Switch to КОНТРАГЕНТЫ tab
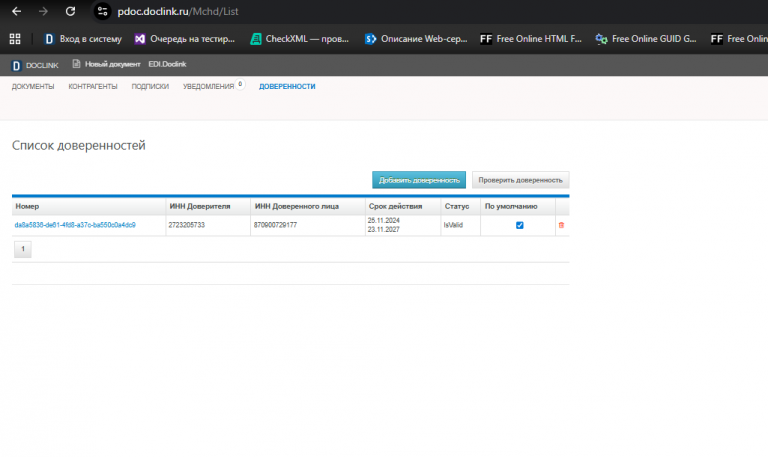 [93, 86]
